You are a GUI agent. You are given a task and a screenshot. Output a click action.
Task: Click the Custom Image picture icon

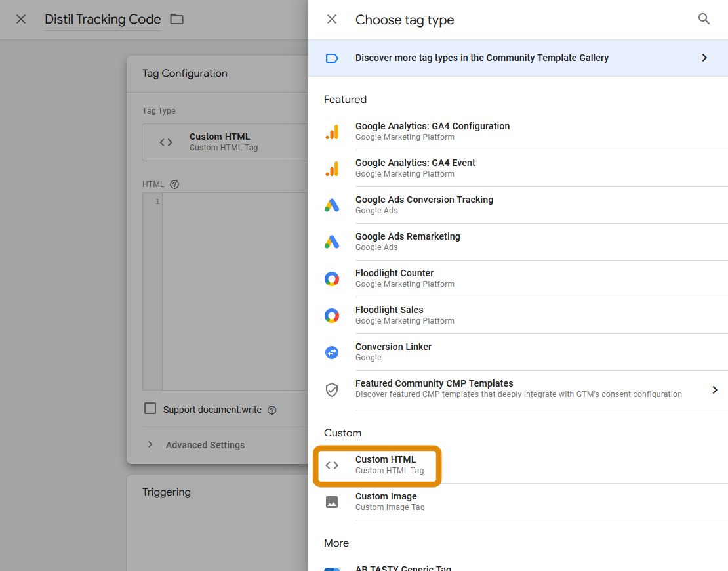click(332, 502)
